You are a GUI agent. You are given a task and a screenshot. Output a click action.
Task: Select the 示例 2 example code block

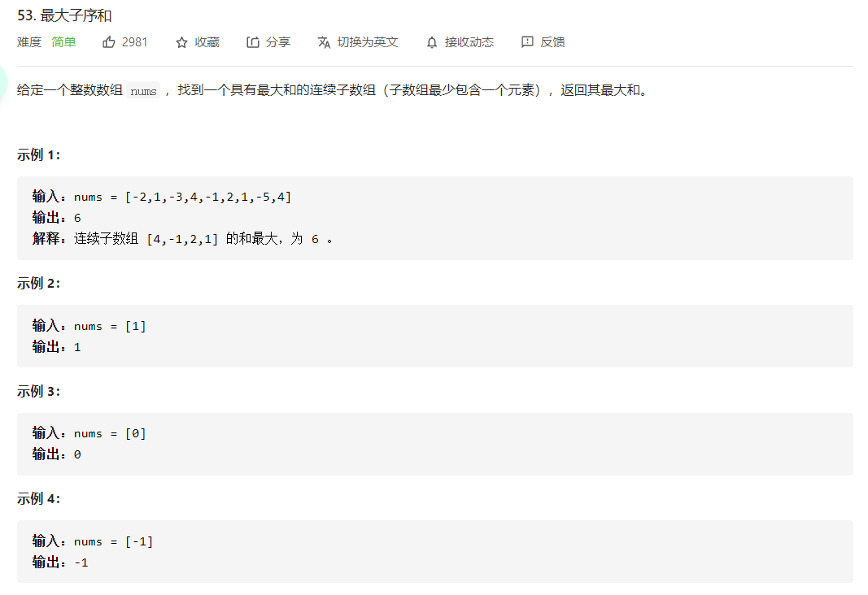click(434, 336)
